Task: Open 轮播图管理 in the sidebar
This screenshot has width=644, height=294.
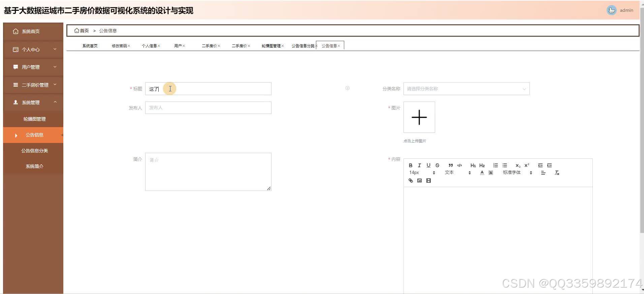Action: point(33,119)
